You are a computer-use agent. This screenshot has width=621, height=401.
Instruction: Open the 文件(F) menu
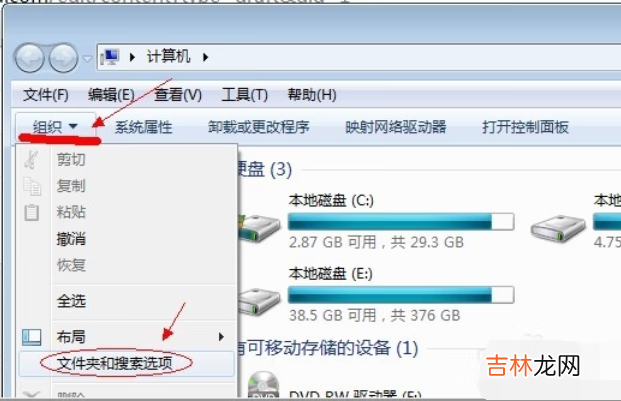(46, 95)
